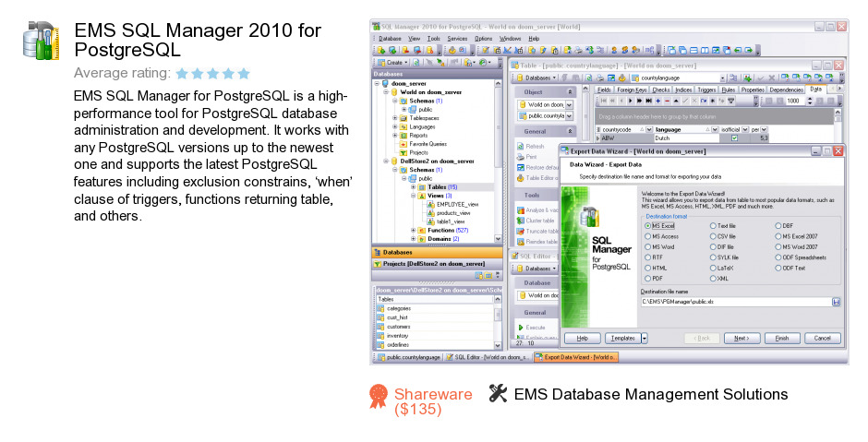Open the Services menu
Image resolution: width=868 pixels, height=442 pixels.
tap(457, 39)
